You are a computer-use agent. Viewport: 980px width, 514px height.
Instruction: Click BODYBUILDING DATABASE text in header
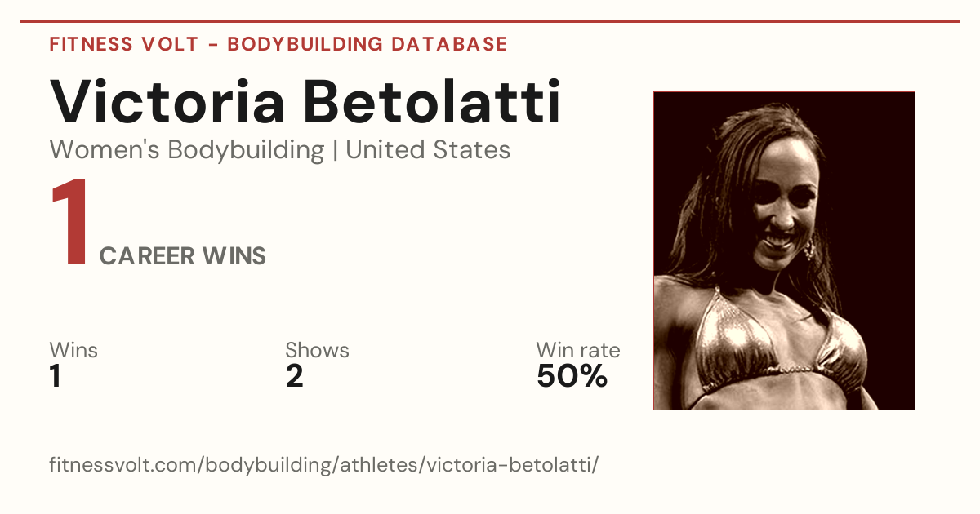point(367,44)
